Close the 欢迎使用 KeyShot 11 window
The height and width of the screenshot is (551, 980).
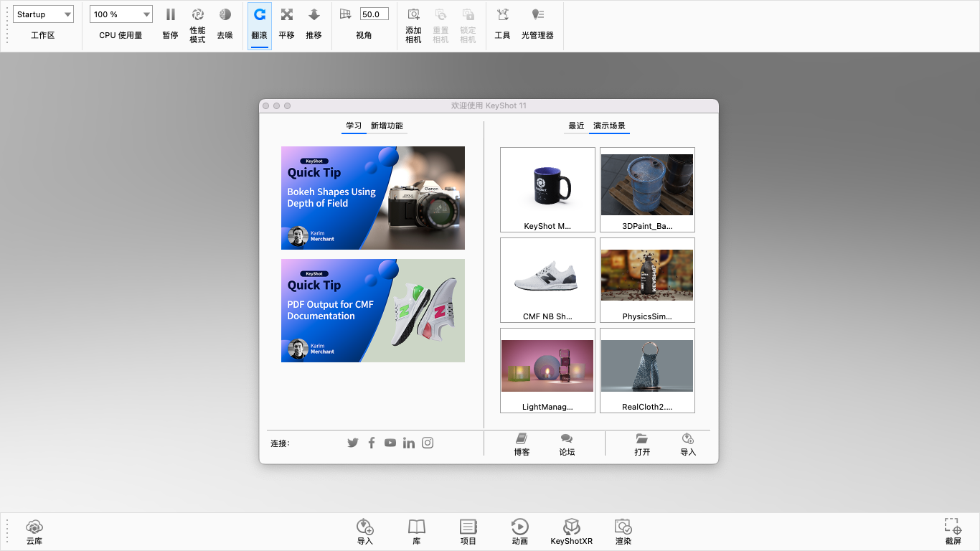point(265,105)
